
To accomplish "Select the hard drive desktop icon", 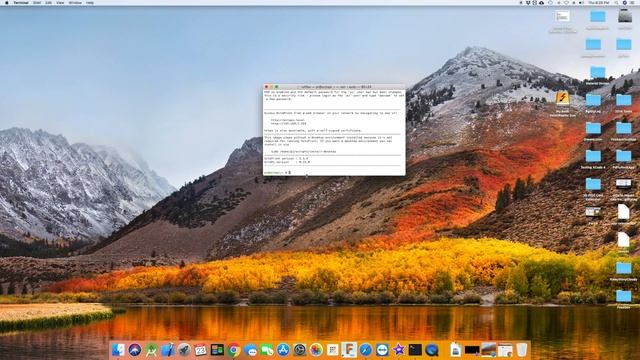I will click(624, 16).
